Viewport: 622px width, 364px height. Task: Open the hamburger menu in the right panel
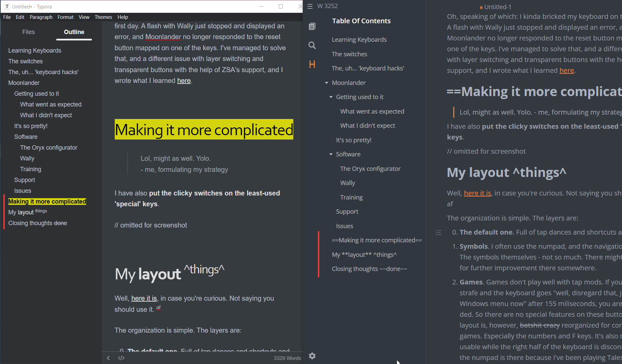coord(309,6)
